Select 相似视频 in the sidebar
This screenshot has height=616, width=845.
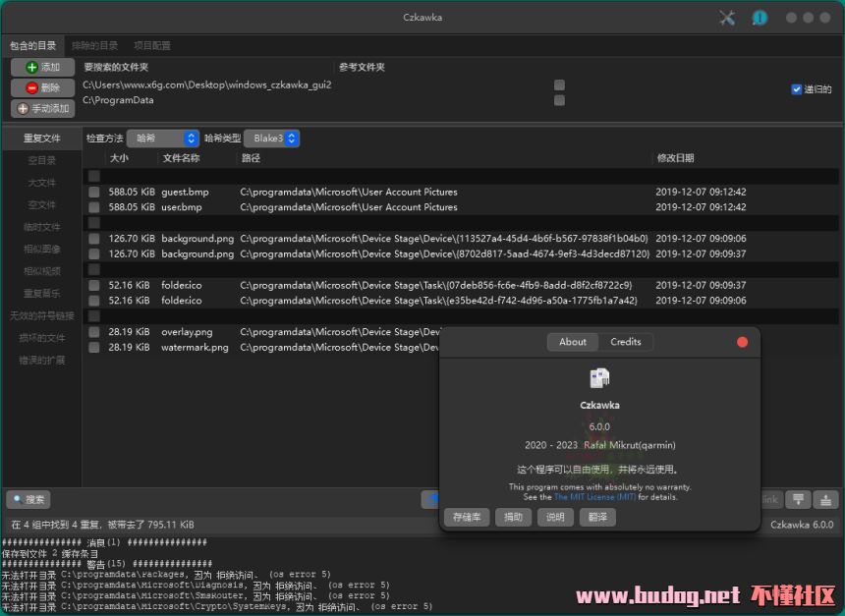(x=42, y=271)
